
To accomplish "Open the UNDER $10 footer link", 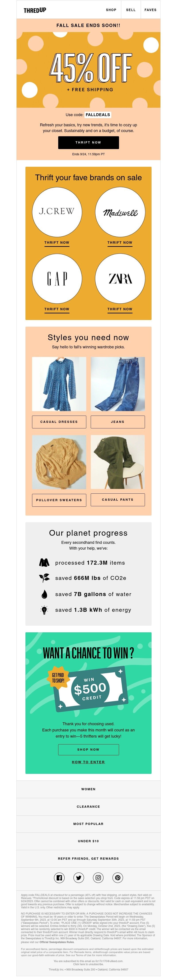I will tap(88, 841).
